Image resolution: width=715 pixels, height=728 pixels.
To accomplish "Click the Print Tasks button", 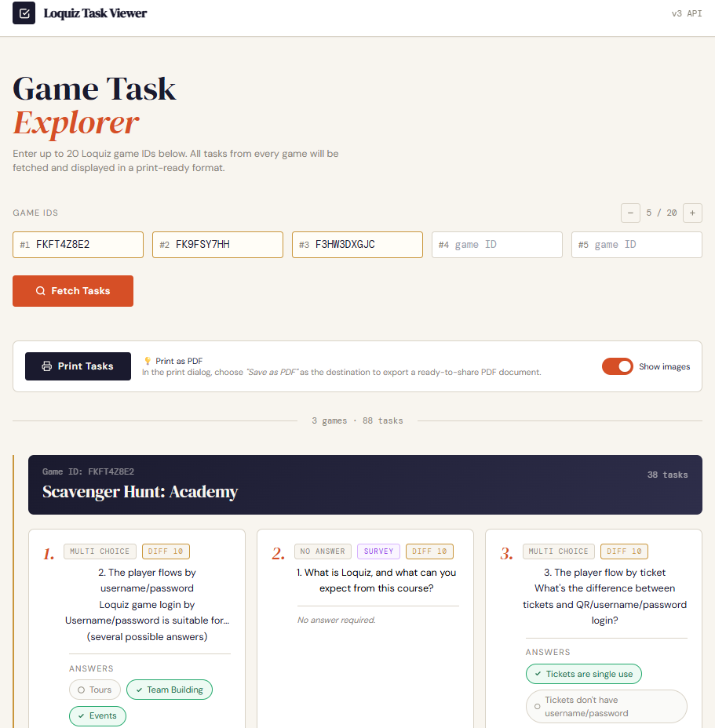I will (x=78, y=366).
